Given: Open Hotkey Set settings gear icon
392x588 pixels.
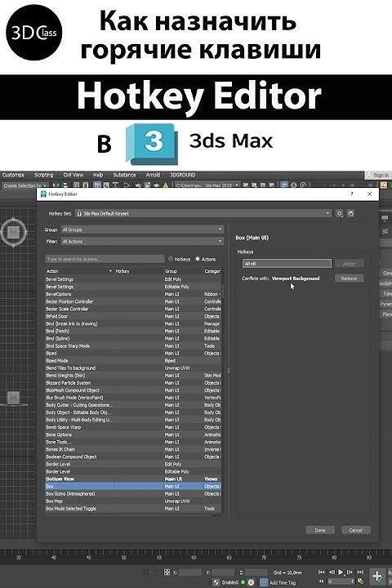Looking at the screenshot, I should pyautogui.click(x=339, y=213).
